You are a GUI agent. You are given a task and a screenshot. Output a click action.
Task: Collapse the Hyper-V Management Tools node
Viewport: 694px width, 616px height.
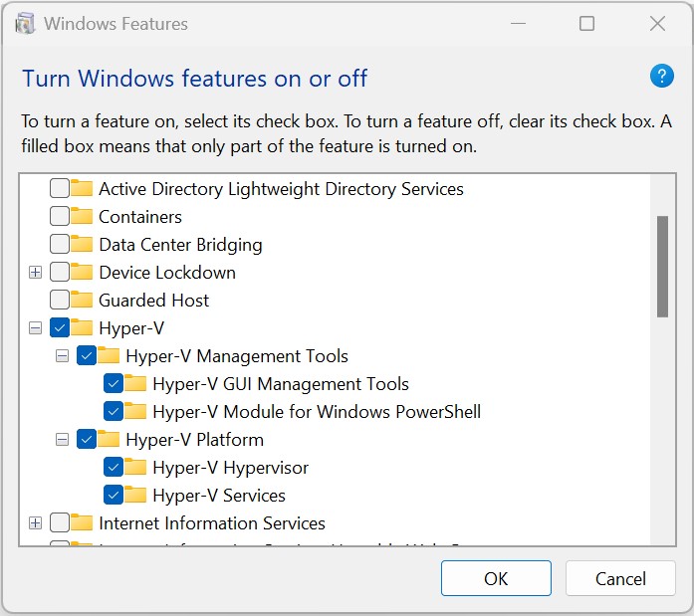click(63, 356)
